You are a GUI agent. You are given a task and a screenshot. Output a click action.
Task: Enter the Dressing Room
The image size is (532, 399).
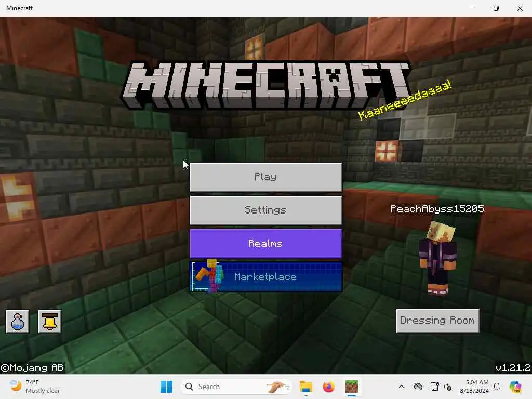coord(437,321)
